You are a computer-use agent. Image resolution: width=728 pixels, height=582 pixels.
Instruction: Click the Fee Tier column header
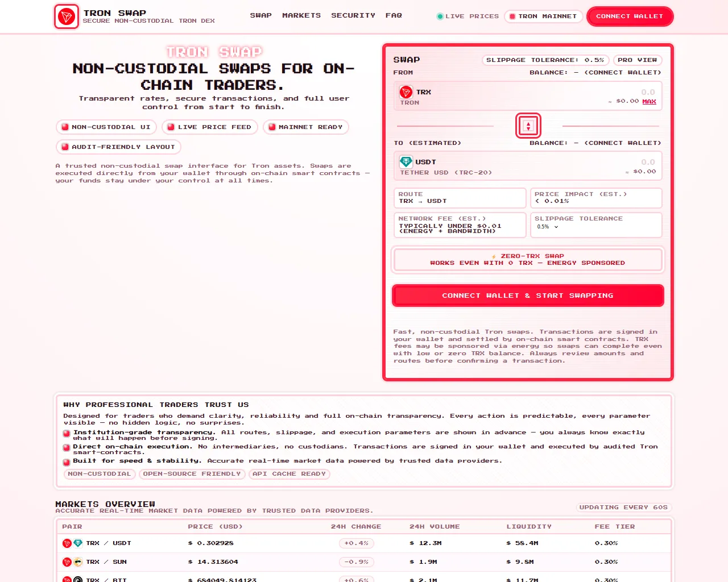pos(615,527)
